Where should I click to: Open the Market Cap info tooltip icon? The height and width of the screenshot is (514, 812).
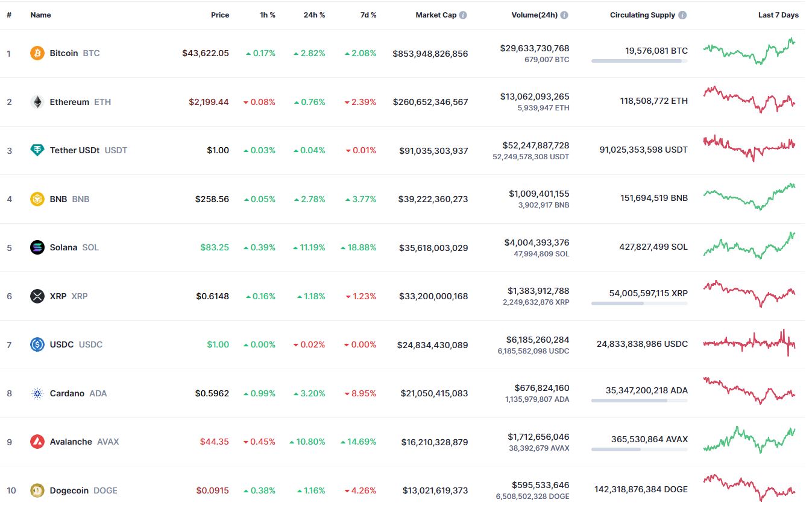pyautogui.click(x=463, y=15)
